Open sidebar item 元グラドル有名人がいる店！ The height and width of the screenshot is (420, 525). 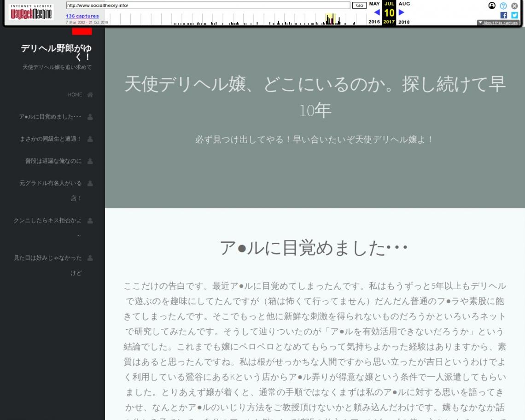pyautogui.click(x=51, y=191)
